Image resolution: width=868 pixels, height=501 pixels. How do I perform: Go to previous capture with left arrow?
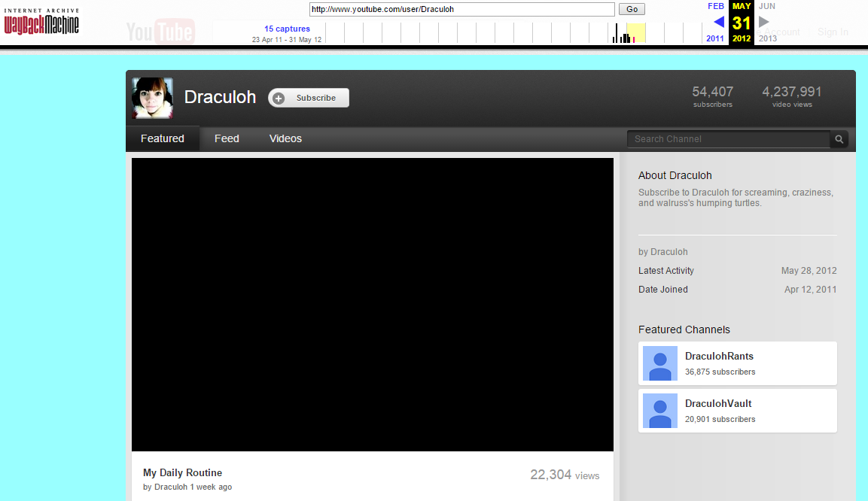718,22
